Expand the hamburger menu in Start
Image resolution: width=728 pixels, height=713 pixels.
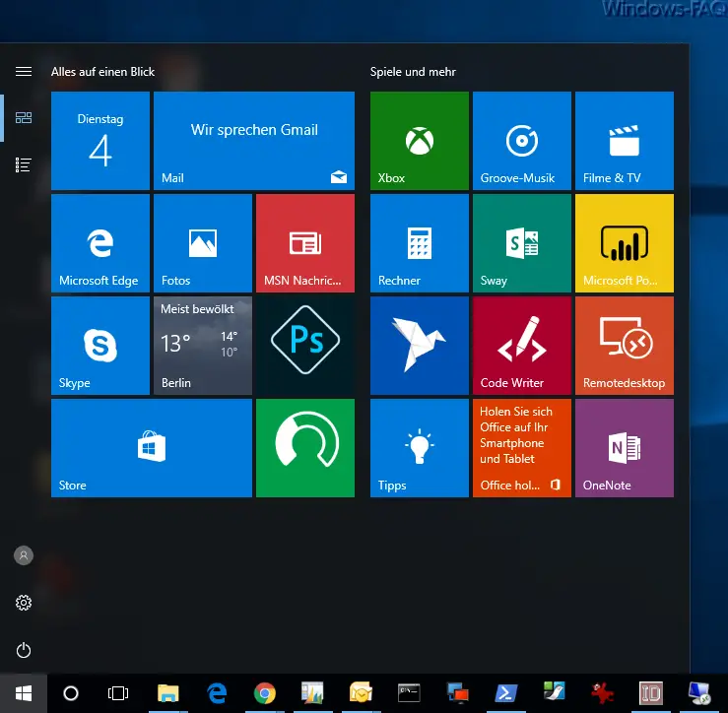24,72
